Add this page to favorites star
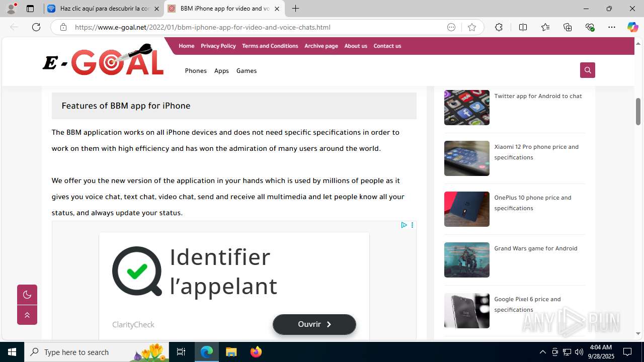The image size is (644, 362). coord(472,27)
